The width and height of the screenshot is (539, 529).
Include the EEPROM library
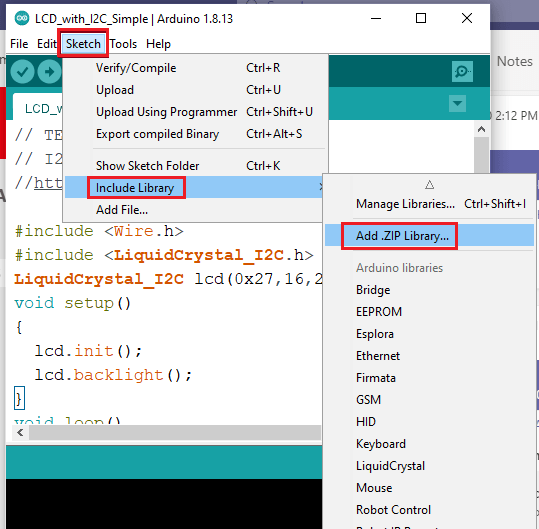[x=429, y=312]
